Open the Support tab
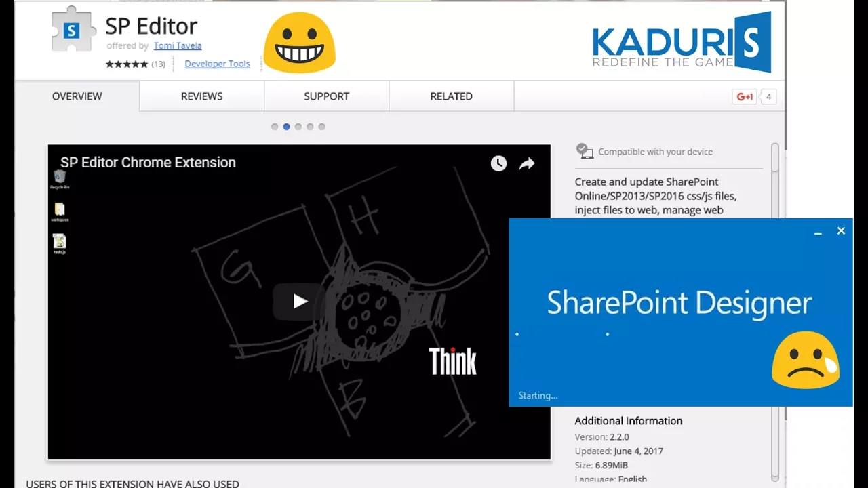 [x=327, y=96]
